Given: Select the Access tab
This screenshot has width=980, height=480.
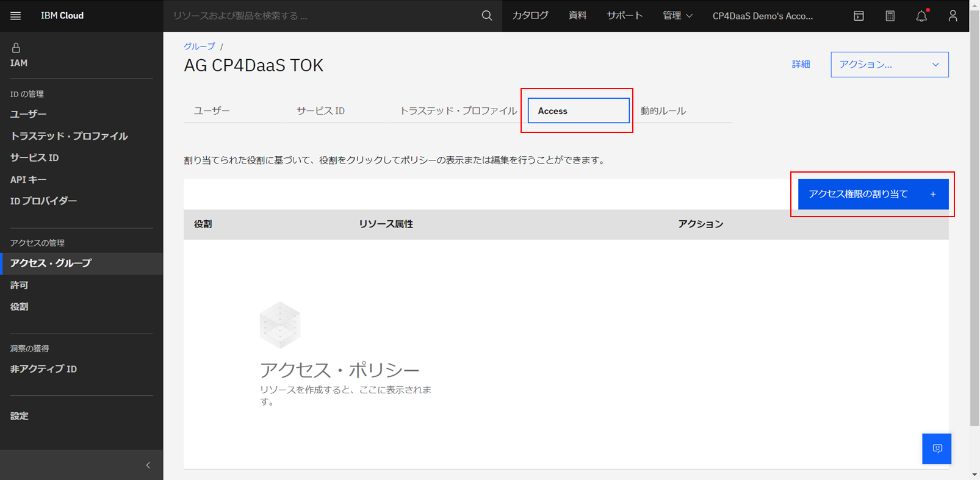Looking at the screenshot, I should coord(578,111).
